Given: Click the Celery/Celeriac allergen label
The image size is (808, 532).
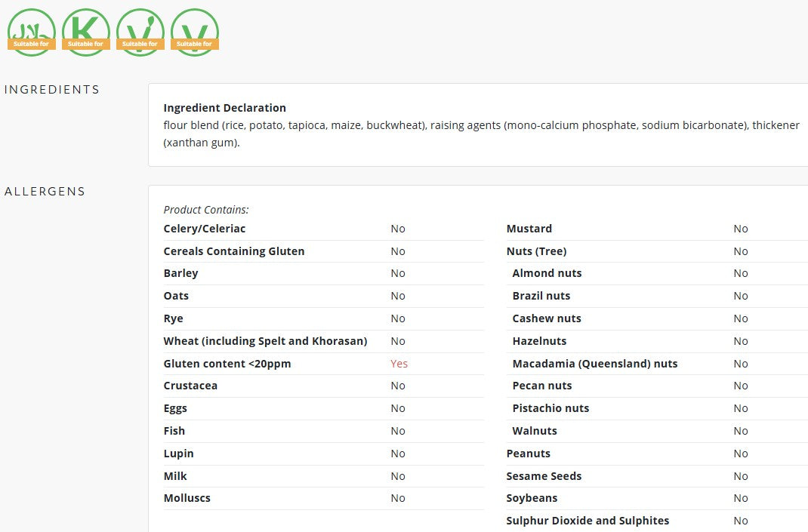Looking at the screenshot, I should [205, 229].
